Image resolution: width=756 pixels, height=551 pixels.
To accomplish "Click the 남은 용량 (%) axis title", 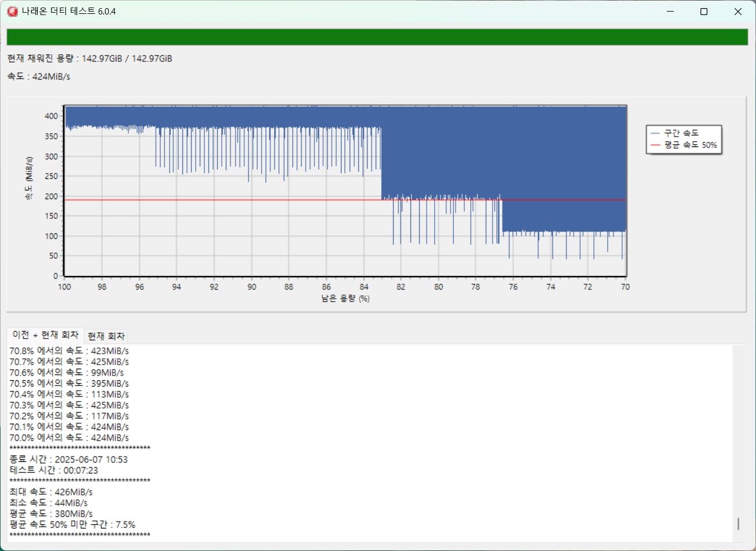I will click(345, 299).
